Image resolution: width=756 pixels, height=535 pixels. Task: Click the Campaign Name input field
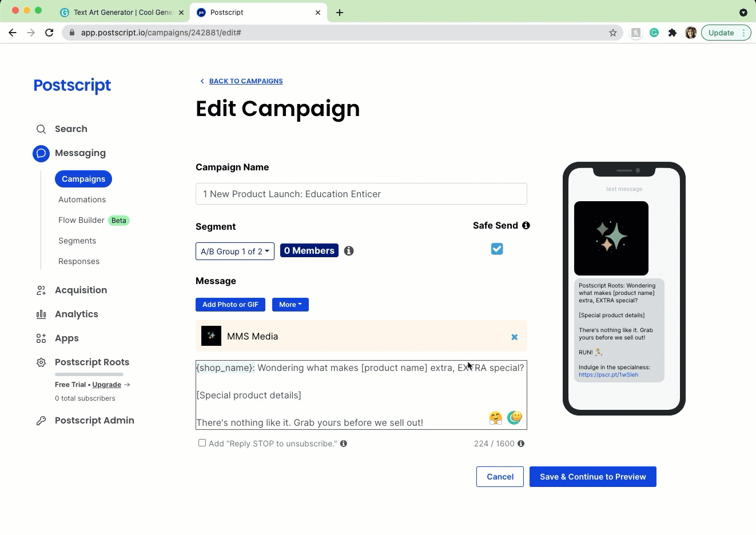click(361, 194)
